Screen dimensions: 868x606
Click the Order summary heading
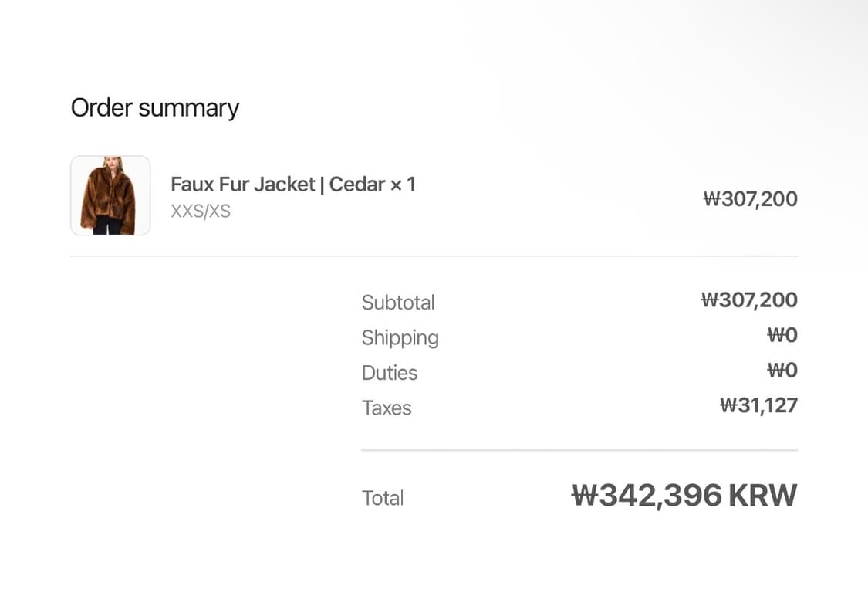coord(154,107)
